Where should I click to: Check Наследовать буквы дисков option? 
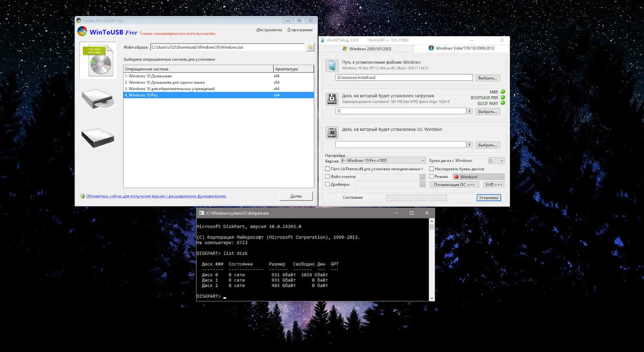pos(431,169)
